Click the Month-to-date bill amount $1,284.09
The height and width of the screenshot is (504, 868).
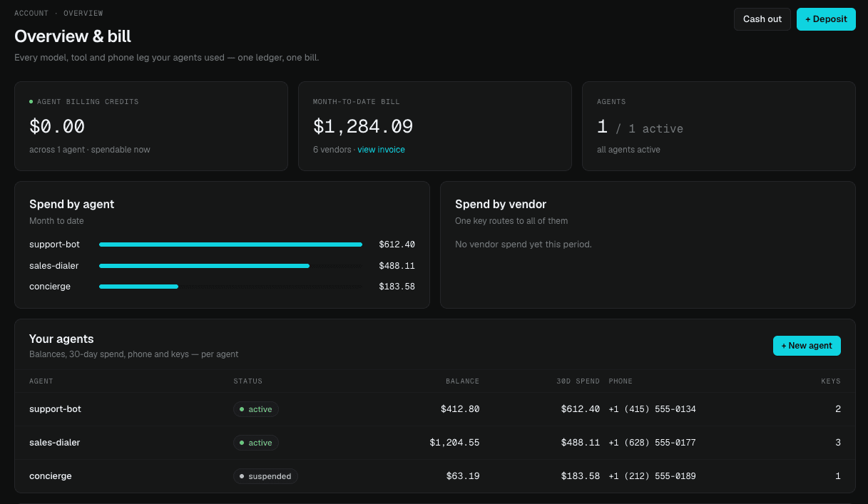(363, 127)
